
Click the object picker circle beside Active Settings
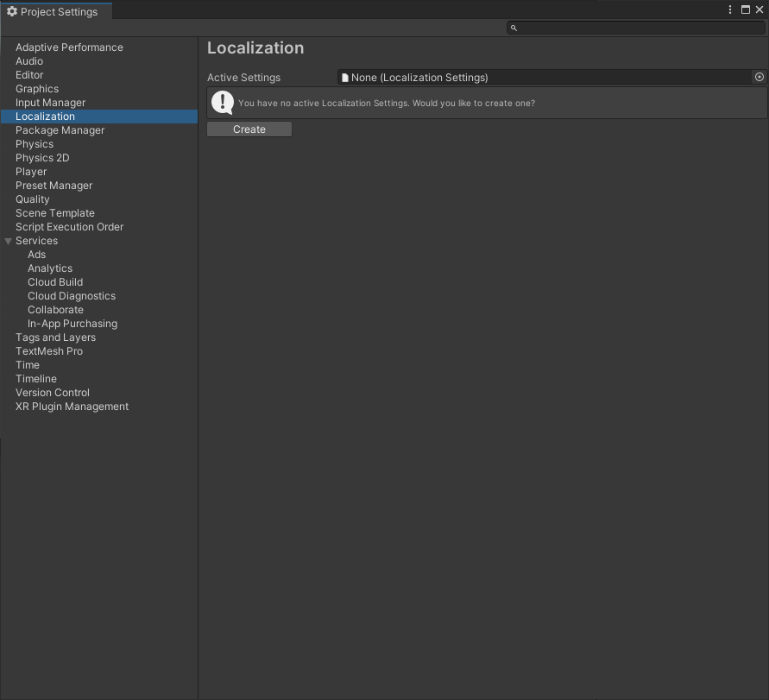pyautogui.click(x=759, y=77)
